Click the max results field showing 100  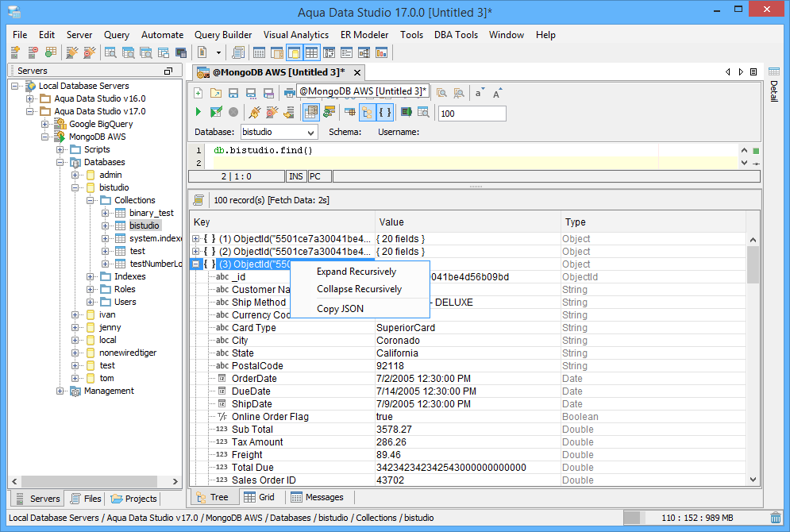click(x=472, y=114)
